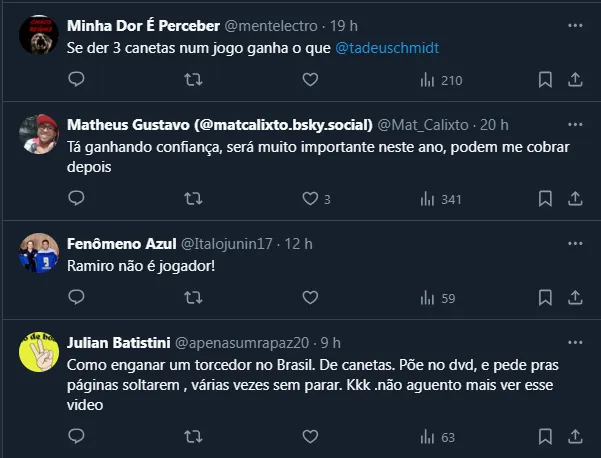This screenshot has width=601, height=458.
Task: View the 210 views analytics icon
Action: 427,80
